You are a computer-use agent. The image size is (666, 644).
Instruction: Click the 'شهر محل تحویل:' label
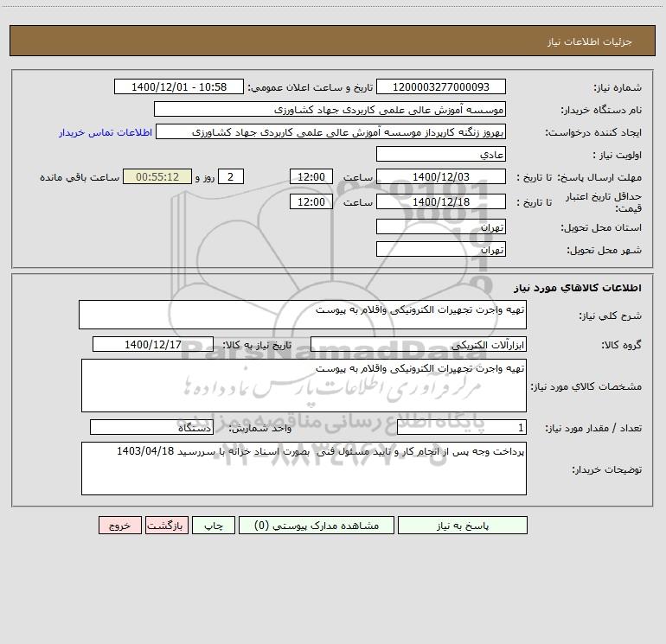(x=604, y=250)
